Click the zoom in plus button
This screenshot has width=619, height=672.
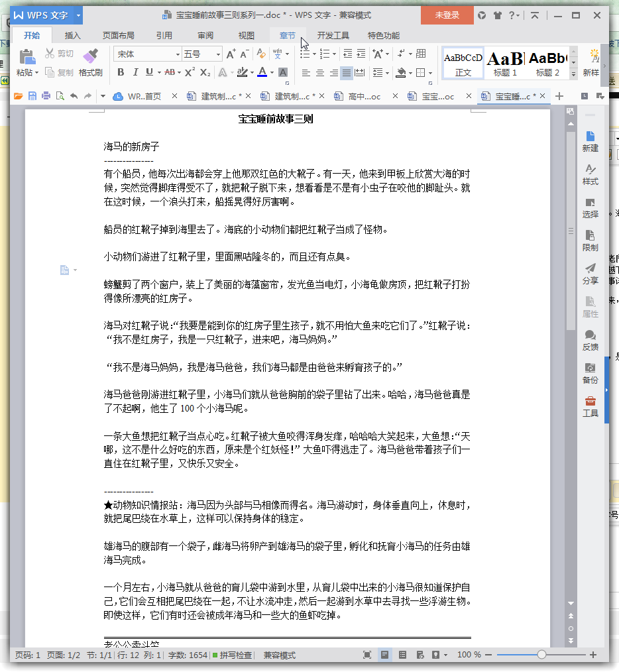[x=593, y=654]
